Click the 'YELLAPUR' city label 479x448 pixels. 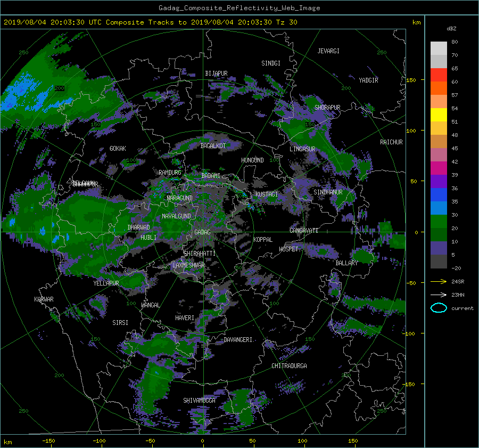pos(106,283)
